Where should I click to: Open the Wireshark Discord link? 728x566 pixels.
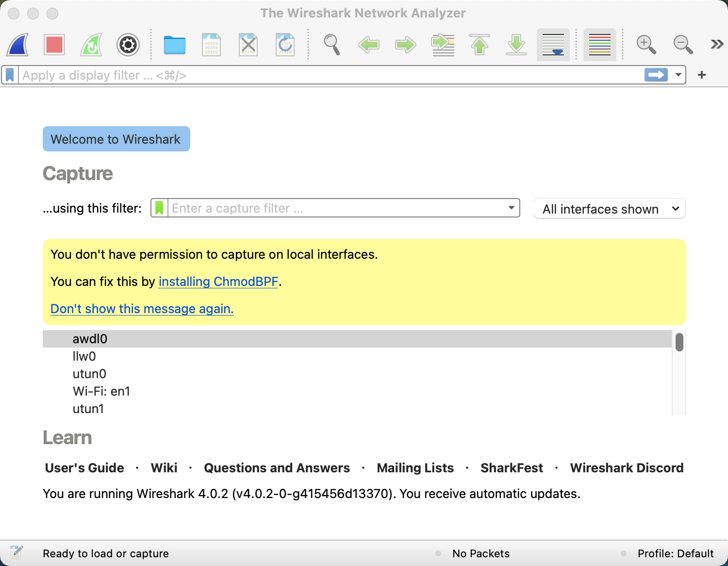pos(627,468)
